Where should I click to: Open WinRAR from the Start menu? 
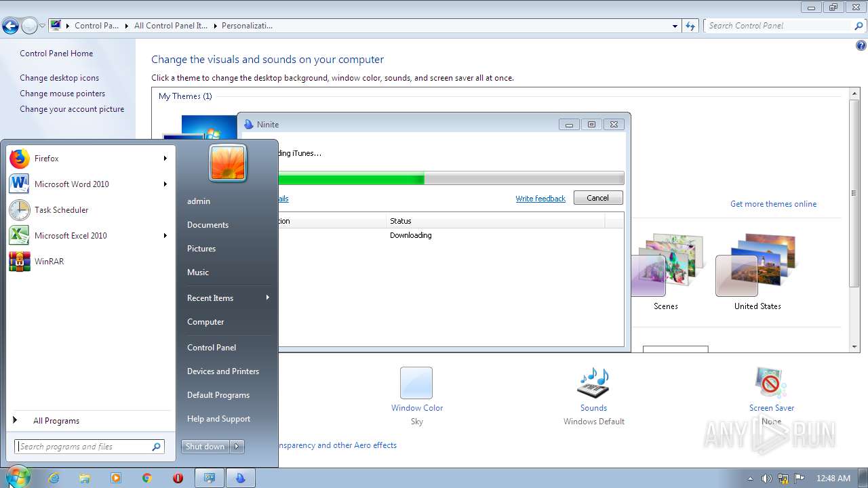(x=90, y=262)
